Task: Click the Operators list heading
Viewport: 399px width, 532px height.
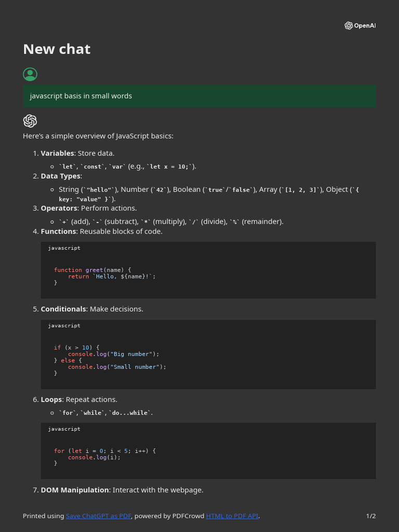Action: 59,208
